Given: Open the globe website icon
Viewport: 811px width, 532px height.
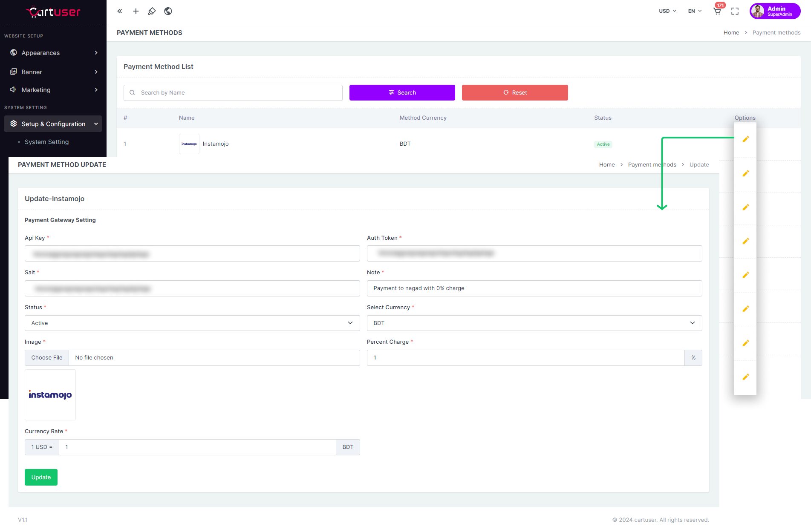Looking at the screenshot, I should (x=168, y=11).
